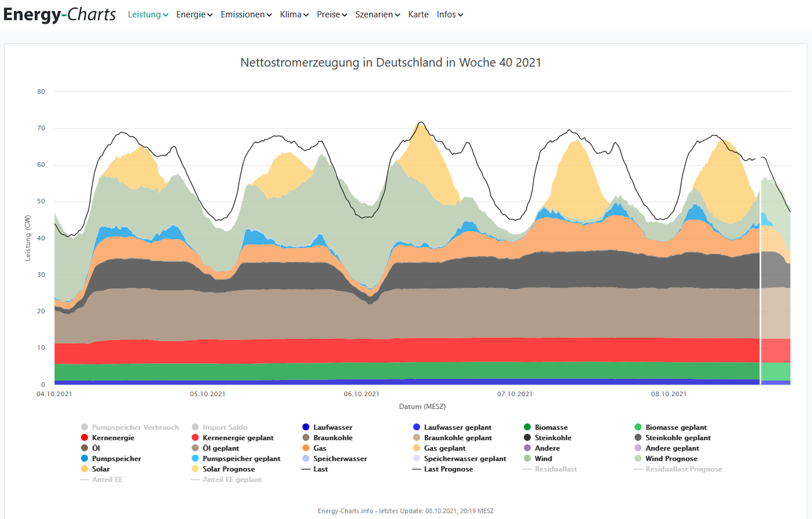Toggle Import Saldo series in legend
The height and width of the screenshot is (519, 812).
(219, 427)
